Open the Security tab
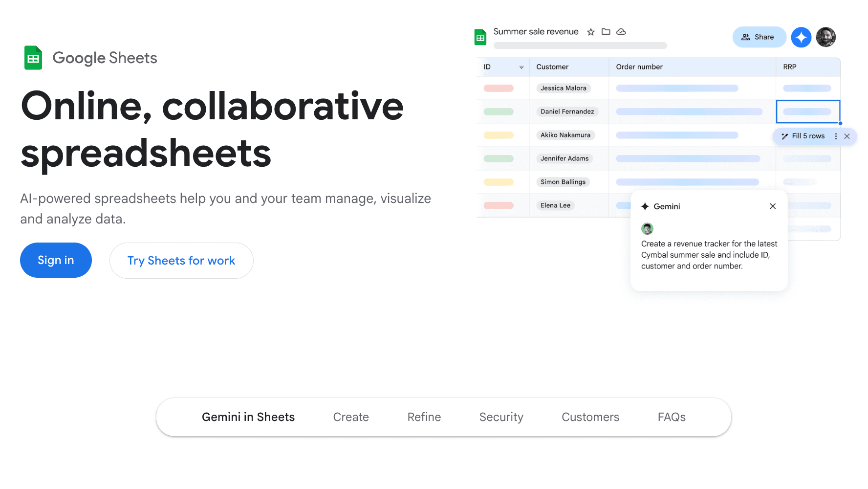 pos(501,417)
